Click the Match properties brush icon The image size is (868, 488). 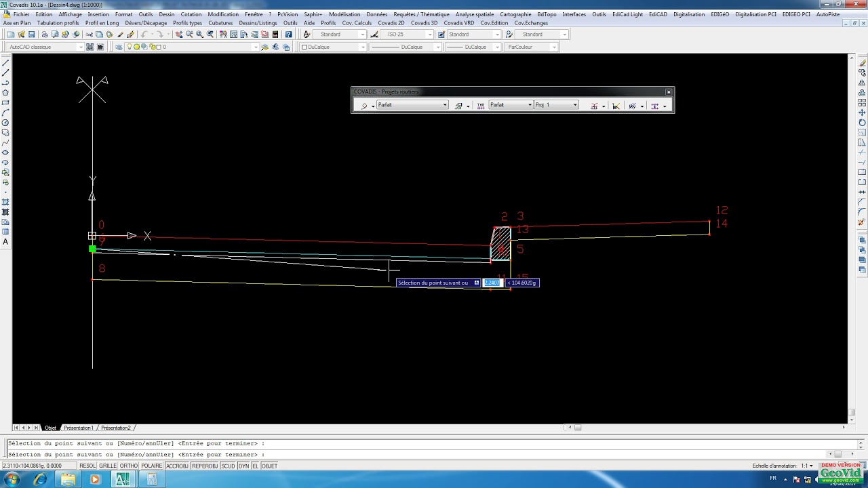120,35
